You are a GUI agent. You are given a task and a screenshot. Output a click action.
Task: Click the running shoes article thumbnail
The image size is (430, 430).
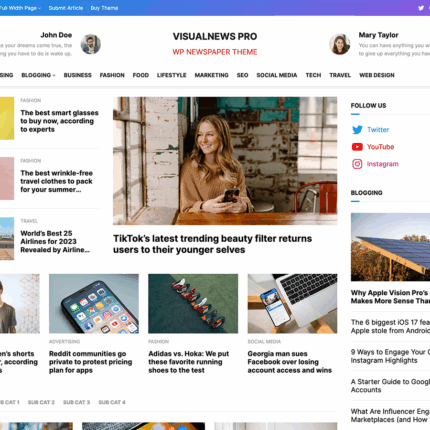(x=193, y=304)
